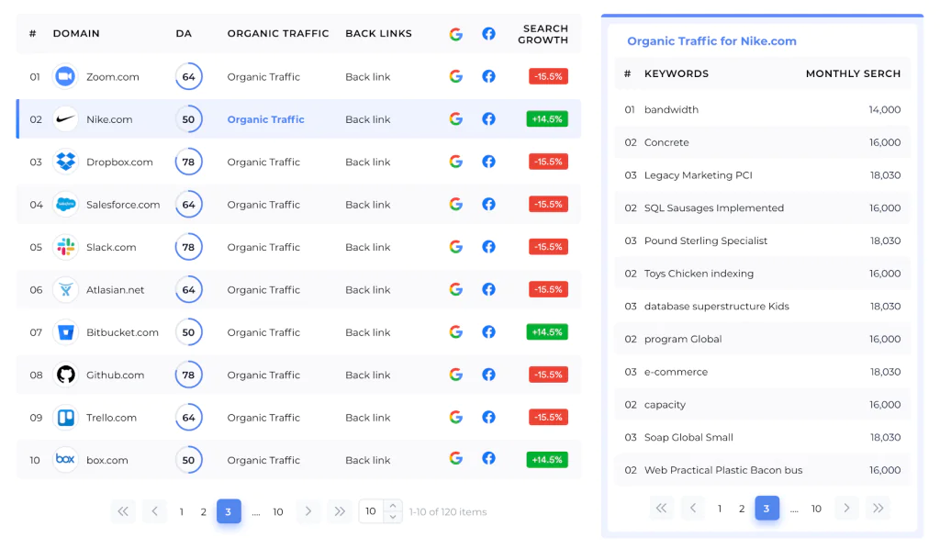Open Back link for Dropbox.com

coord(367,162)
